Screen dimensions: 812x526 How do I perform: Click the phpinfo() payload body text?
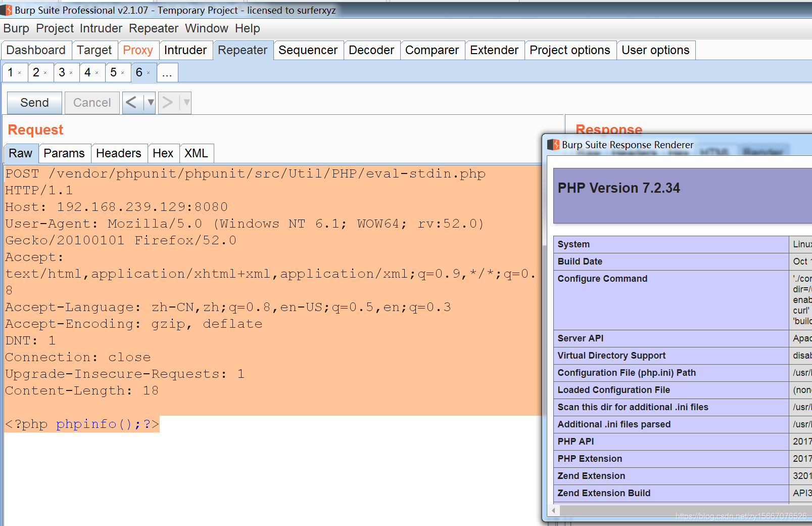(82, 424)
